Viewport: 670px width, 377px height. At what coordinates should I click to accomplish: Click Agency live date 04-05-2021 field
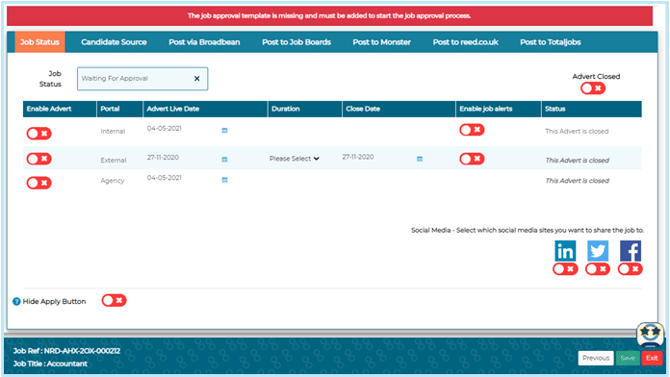[x=164, y=177]
